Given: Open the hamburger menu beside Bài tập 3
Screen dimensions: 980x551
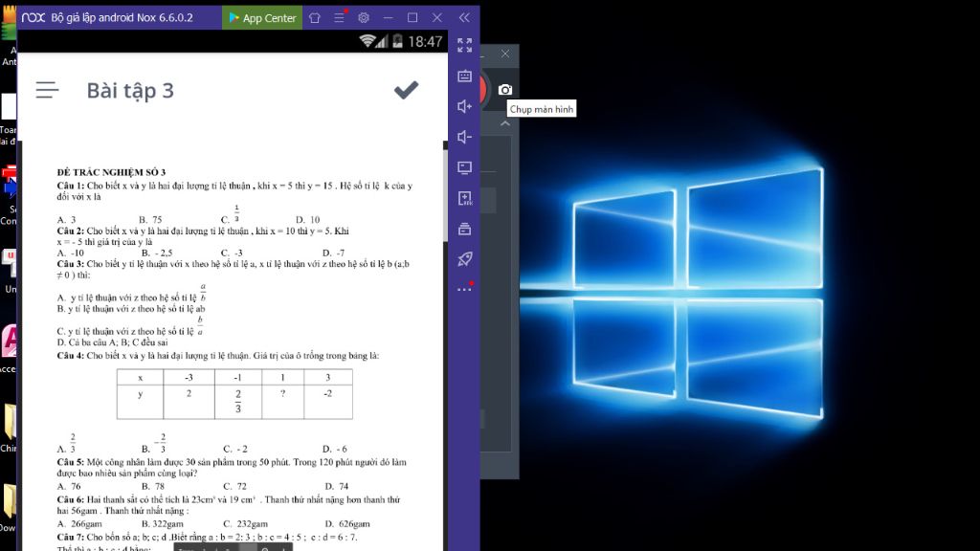Looking at the screenshot, I should pos(48,90).
